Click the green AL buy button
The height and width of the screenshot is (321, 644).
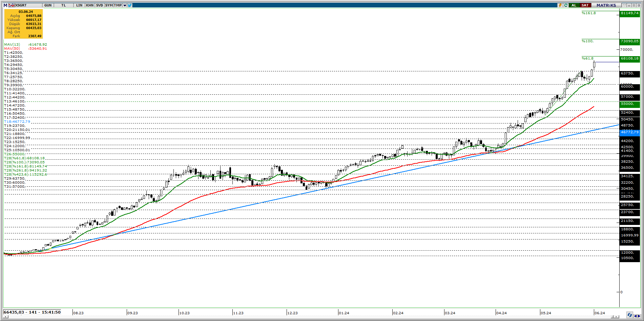574,5
